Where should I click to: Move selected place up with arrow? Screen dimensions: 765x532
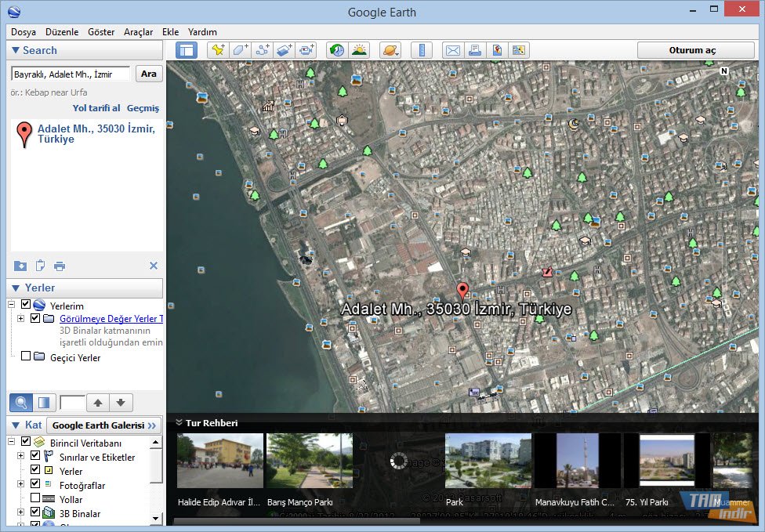coord(98,403)
